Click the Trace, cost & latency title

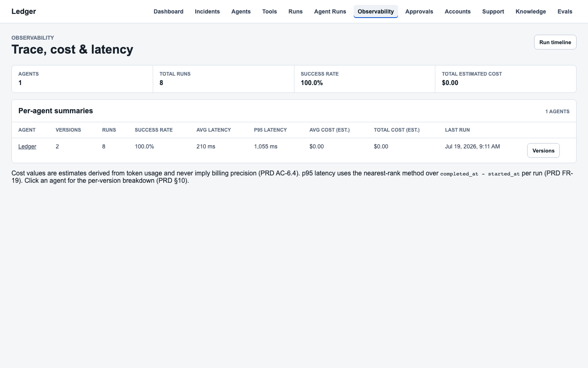pos(72,49)
